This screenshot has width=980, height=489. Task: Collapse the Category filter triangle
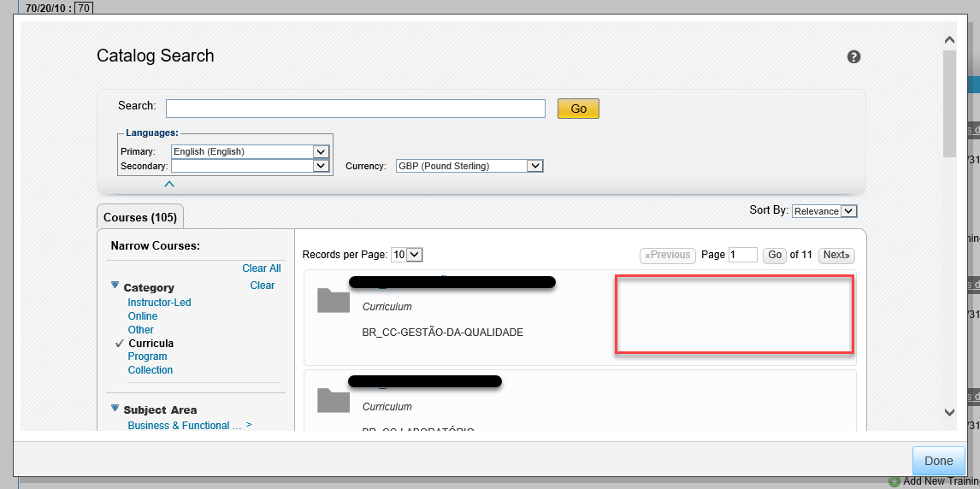(115, 285)
